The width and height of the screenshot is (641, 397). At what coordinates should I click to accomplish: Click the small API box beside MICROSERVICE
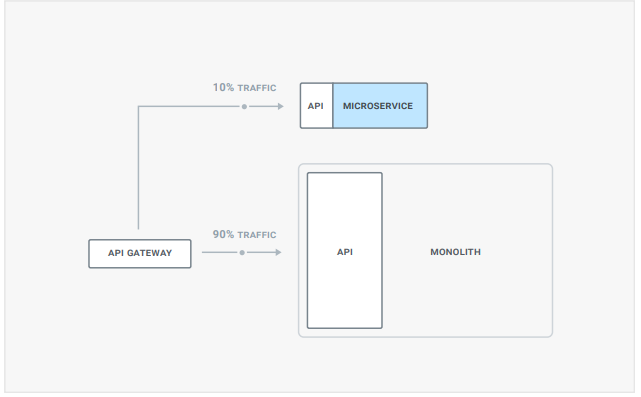click(x=316, y=106)
